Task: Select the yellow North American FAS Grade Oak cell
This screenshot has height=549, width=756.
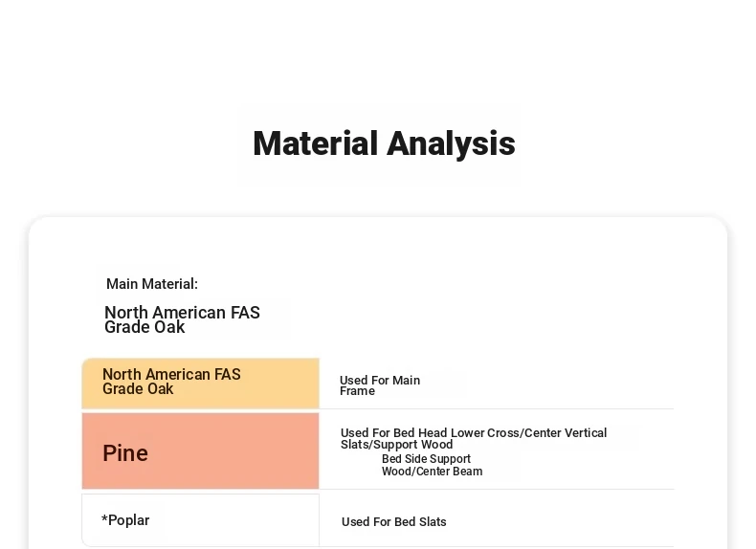Action: point(201,384)
